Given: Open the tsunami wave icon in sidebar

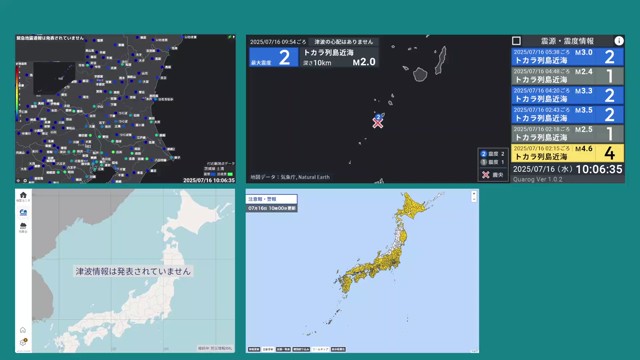Looking at the screenshot, I should (23, 212).
